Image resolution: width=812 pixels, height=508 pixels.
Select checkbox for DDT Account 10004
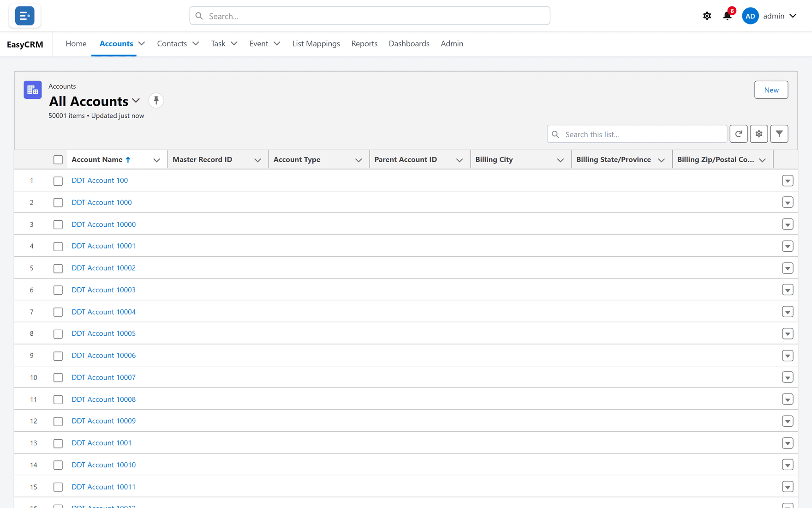58,312
